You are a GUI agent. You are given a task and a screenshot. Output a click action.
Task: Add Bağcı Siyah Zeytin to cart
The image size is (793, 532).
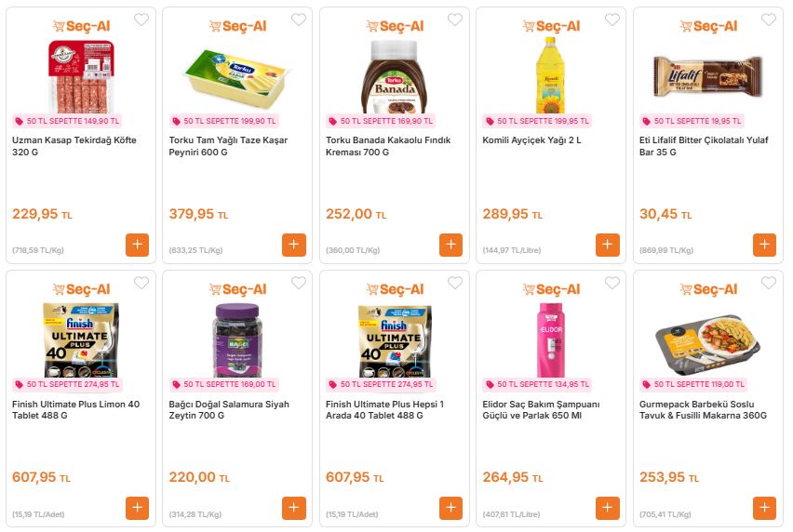pyautogui.click(x=294, y=509)
